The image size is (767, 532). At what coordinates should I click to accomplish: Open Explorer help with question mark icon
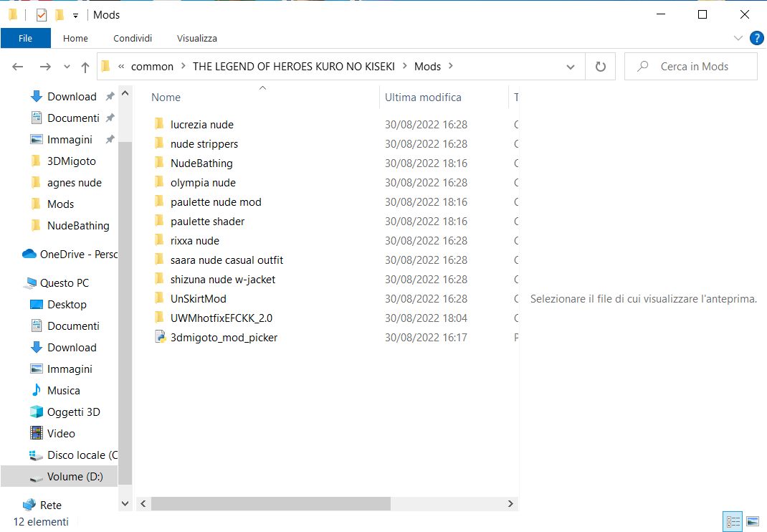pyautogui.click(x=756, y=38)
